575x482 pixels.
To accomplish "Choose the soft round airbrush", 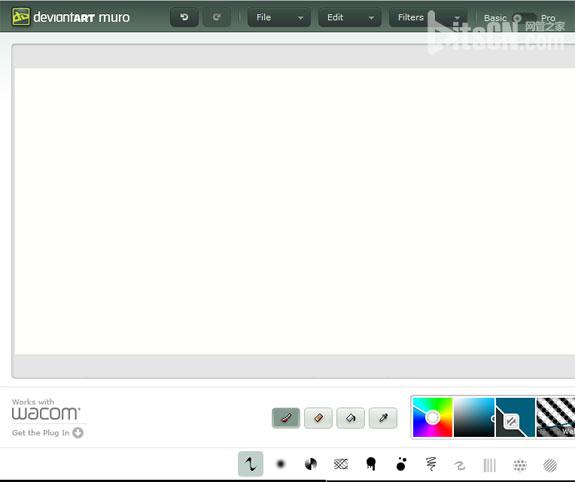I will tap(281, 464).
